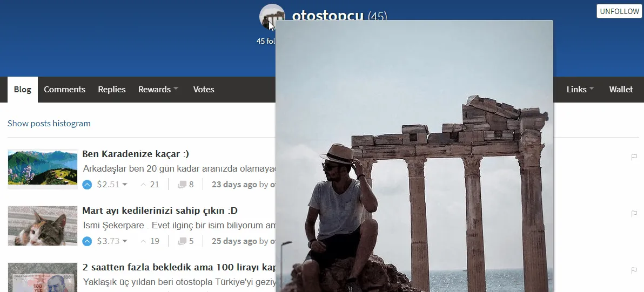Click Show posts histogram link
The height and width of the screenshot is (292, 644).
tap(49, 124)
